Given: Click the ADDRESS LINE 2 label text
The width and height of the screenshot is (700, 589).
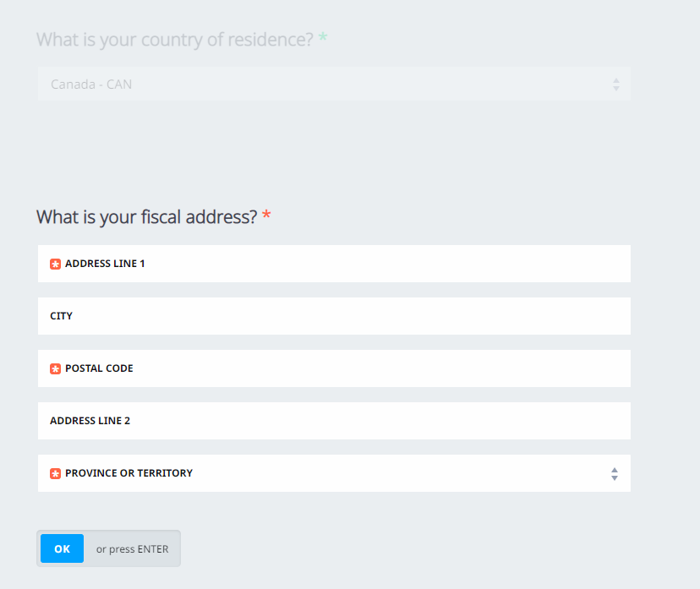Looking at the screenshot, I should pyautogui.click(x=90, y=421).
